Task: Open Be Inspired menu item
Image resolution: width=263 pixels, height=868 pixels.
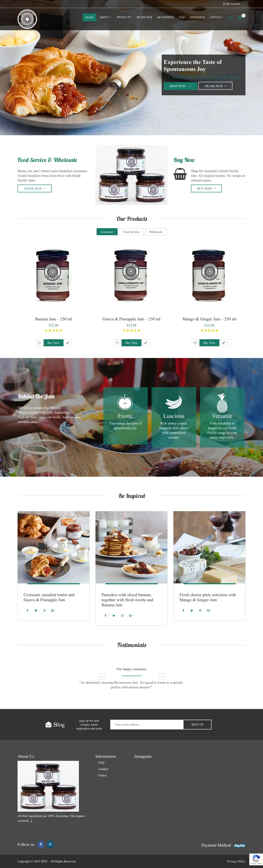Action: [166, 17]
